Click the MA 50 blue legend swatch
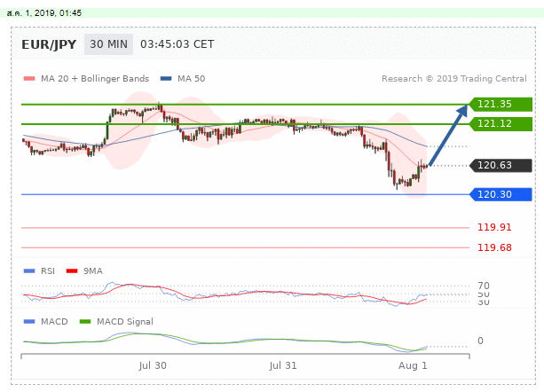 pos(166,79)
